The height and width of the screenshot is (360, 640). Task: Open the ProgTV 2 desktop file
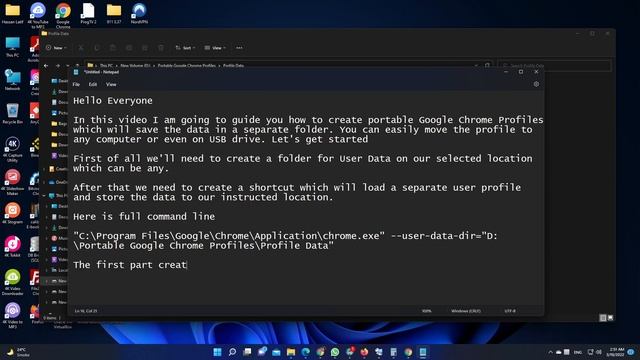(x=89, y=13)
